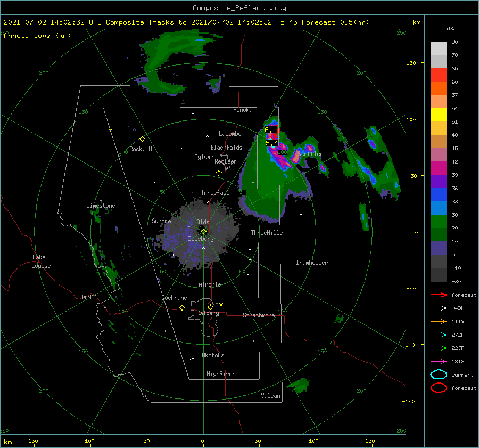Select the 5.4 storm top label
The height and width of the screenshot is (448, 479).
pos(272,143)
